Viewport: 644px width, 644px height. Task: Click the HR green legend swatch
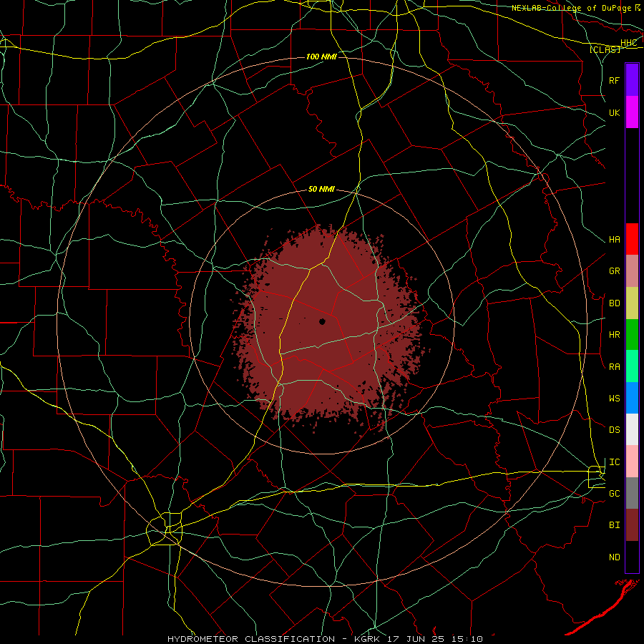632,335
